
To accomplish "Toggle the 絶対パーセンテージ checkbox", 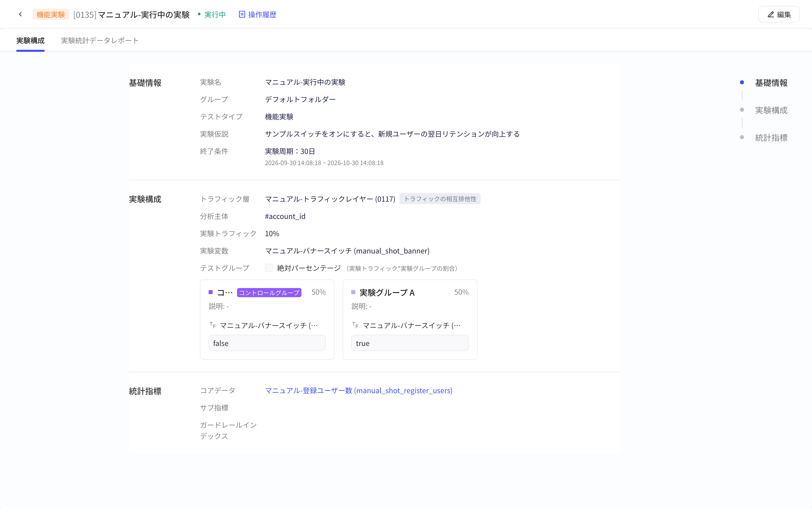I will [269, 268].
